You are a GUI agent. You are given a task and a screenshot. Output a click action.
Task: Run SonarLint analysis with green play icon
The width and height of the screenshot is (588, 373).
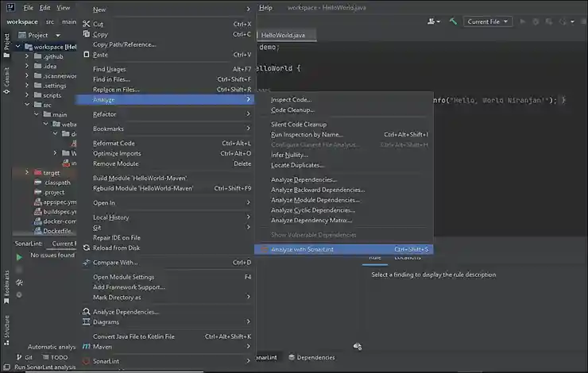[19, 257]
